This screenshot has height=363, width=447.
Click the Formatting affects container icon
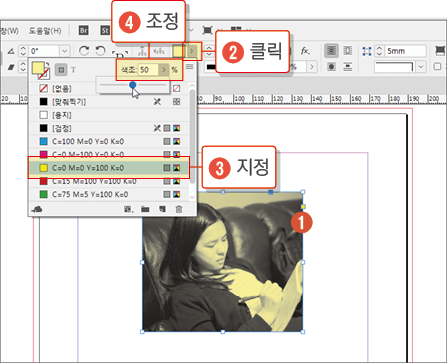click(x=61, y=70)
